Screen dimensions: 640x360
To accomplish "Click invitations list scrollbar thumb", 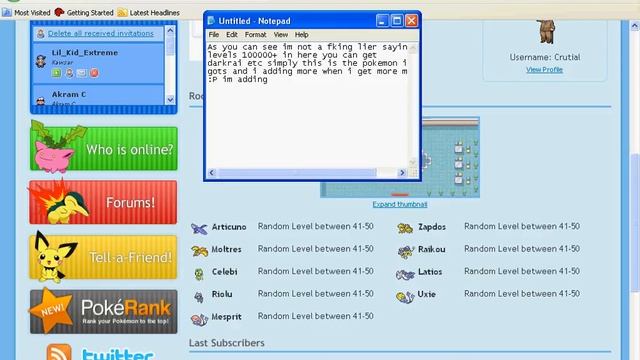I will point(170,45).
